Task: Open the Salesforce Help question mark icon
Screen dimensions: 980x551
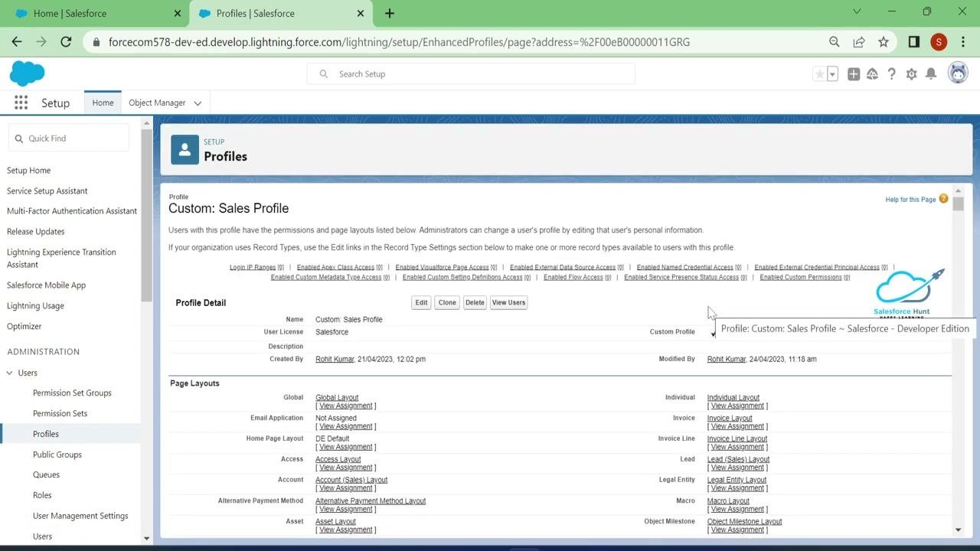Action: point(891,74)
